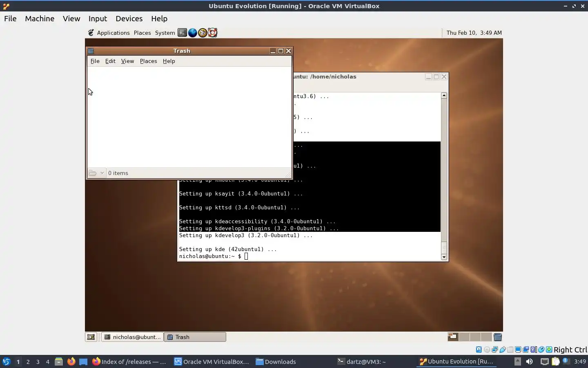Click the GNOME foot logo icon
The image size is (588, 368).
pos(91,33)
